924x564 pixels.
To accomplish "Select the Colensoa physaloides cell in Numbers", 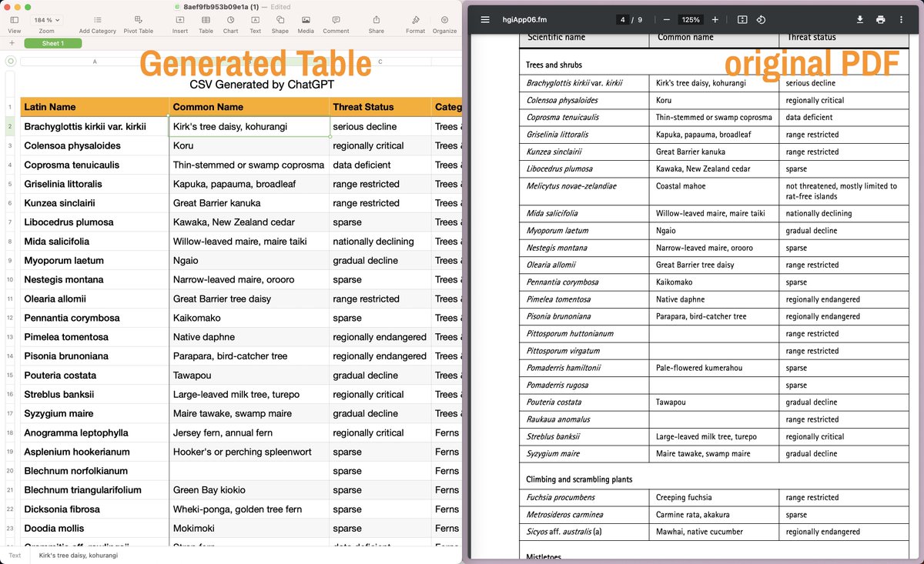I will point(95,145).
